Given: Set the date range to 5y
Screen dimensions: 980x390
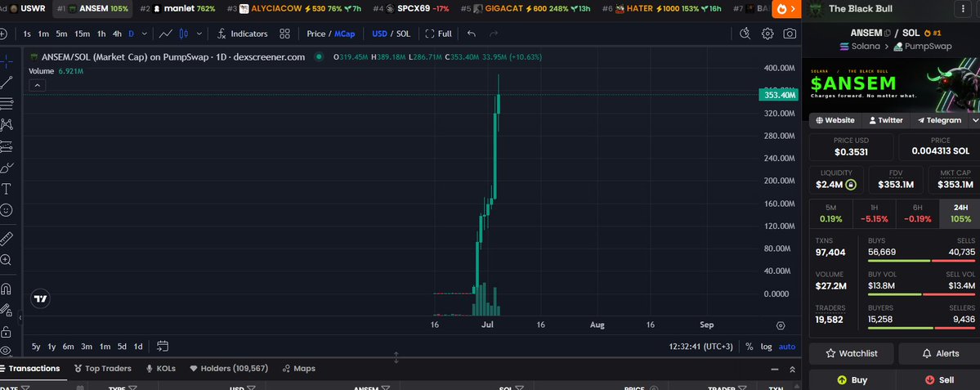Looking at the screenshot, I should [x=36, y=346].
